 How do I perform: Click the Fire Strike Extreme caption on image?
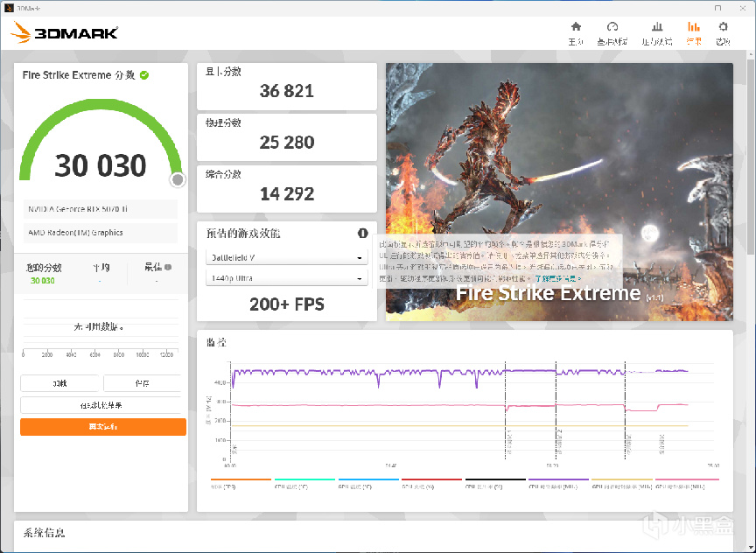(x=549, y=293)
